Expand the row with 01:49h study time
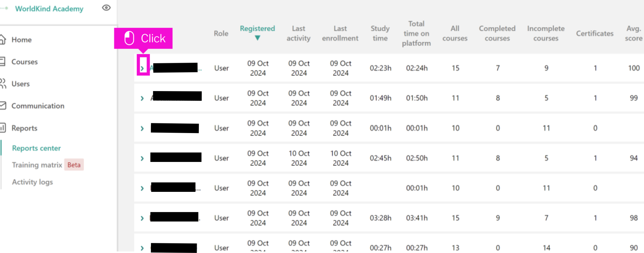 [x=142, y=98]
